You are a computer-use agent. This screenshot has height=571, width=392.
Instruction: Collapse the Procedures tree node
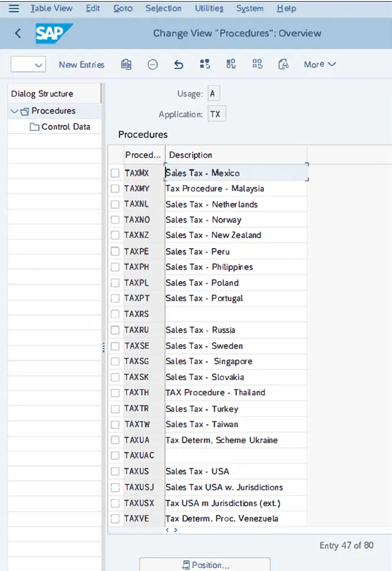[14, 111]
